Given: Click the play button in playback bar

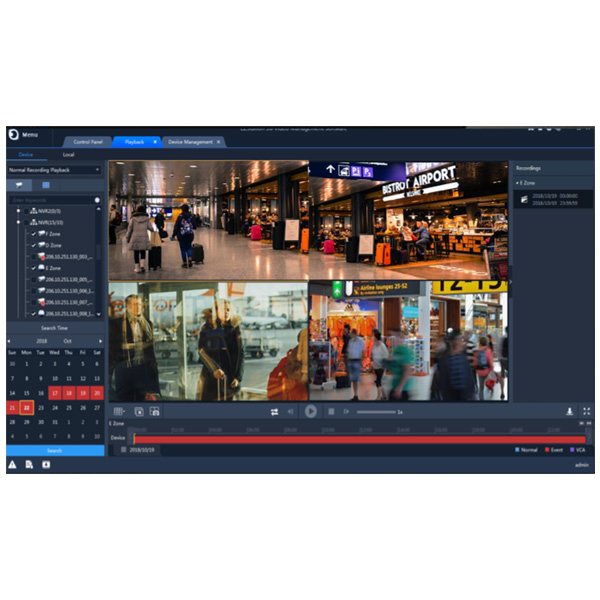Looking at the screenshot, I should click(310, 411).
